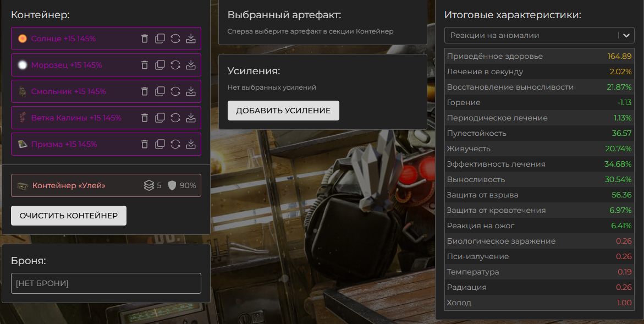
Task: Replace the Смольник artifact via swap icon
Action: (175, 91)
